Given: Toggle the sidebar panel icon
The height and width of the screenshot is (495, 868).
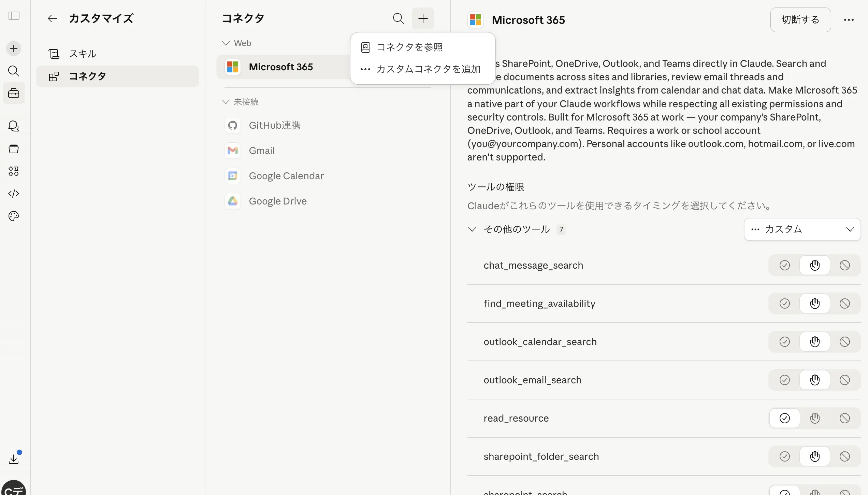Looking at the screenshot, I should pos(14,16).
